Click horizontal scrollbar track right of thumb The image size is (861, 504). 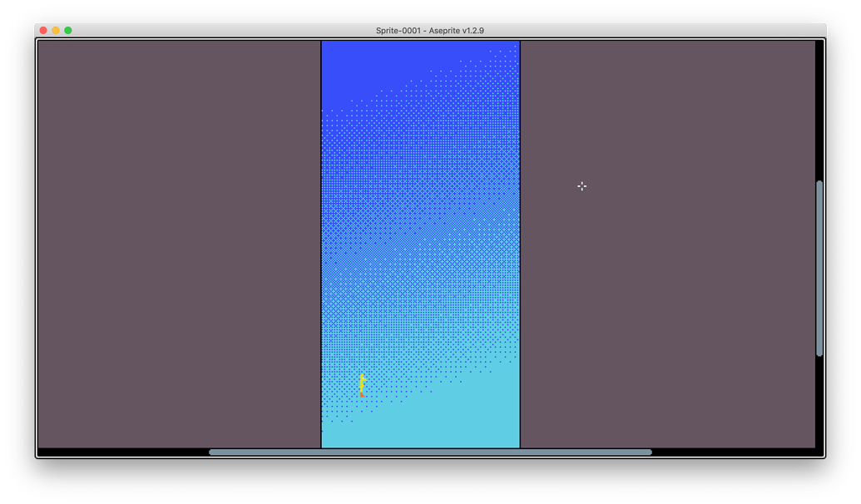click(x=732, y=452)
